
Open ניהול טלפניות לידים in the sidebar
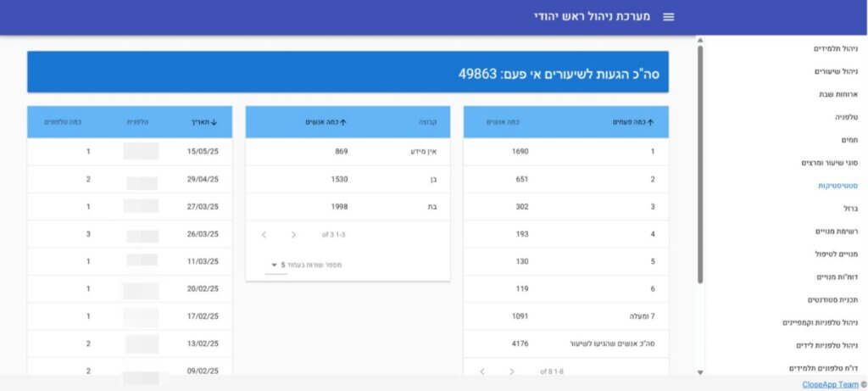coord(827,345)
